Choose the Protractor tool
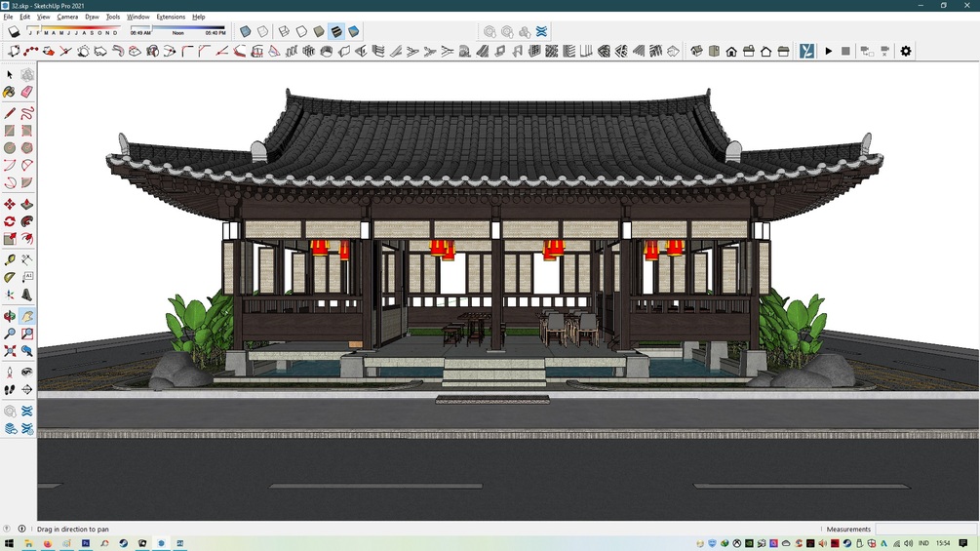The image size is (980, 551). [x=10, y=277]
